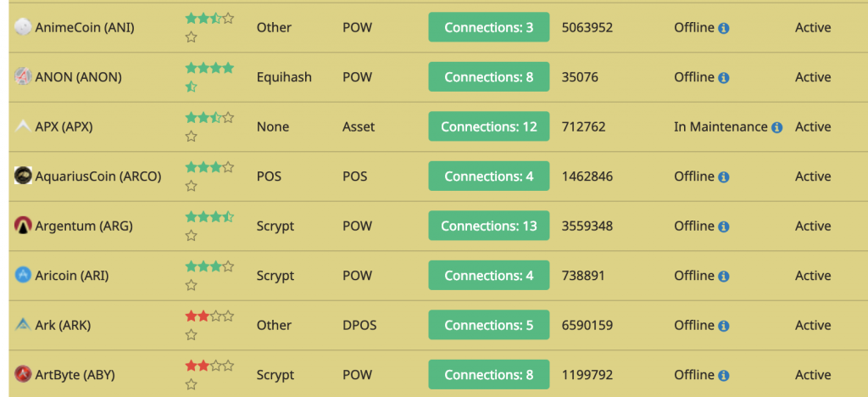Click the Connections: 3 button for AnimeCoin
Viewport: 868px width, 397px height.
(489, 27)
